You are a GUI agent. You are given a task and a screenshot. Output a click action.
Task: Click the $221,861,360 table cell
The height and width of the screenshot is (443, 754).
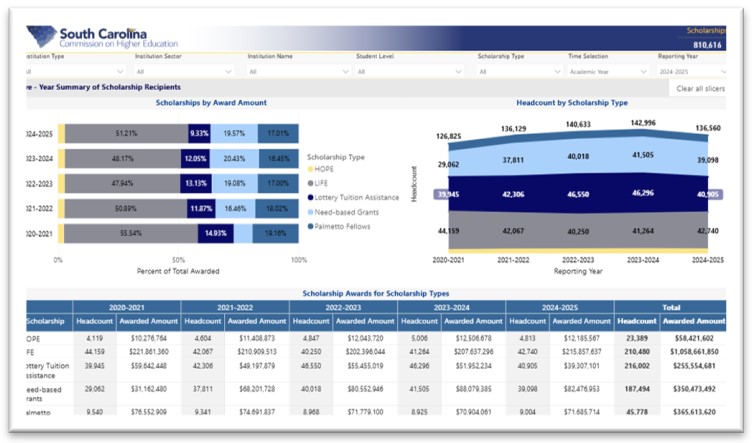pos(149,352)
